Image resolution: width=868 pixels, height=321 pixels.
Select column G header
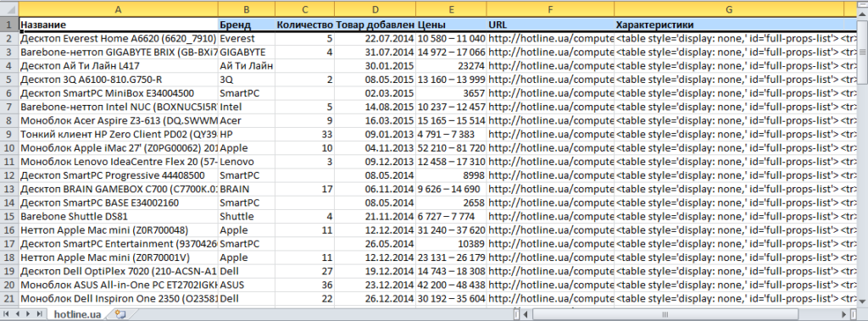pos(728,8)
